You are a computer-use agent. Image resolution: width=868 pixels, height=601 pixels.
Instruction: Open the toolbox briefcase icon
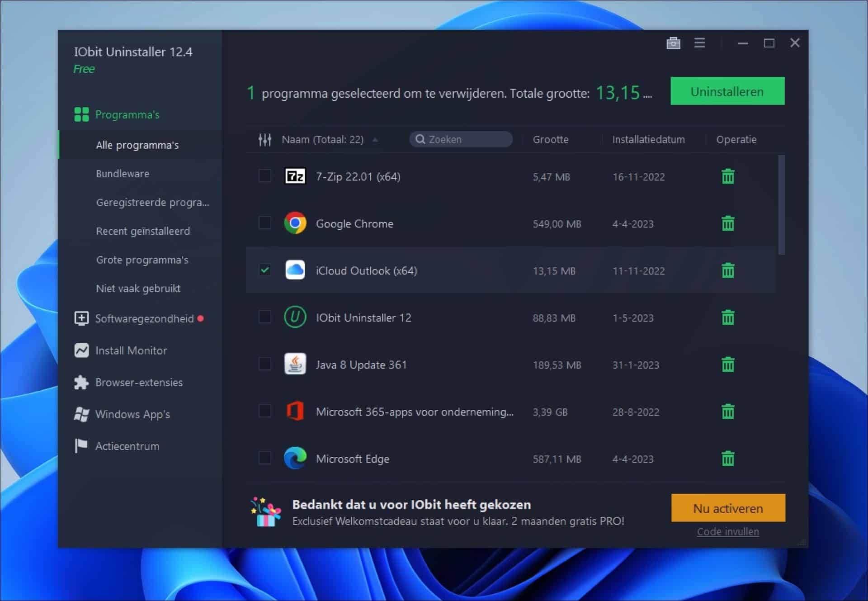pyautogui.click(x=673, y=43)
